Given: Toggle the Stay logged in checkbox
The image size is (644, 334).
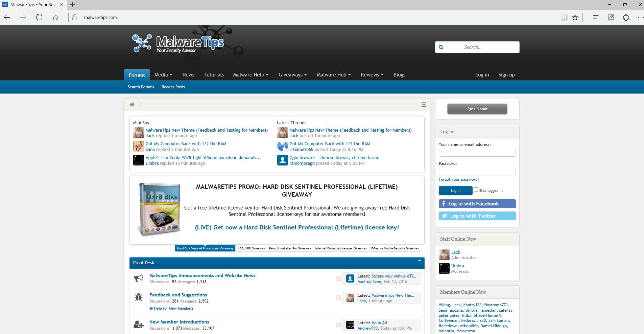Looking at the screenshot, I should pos(476,190).
